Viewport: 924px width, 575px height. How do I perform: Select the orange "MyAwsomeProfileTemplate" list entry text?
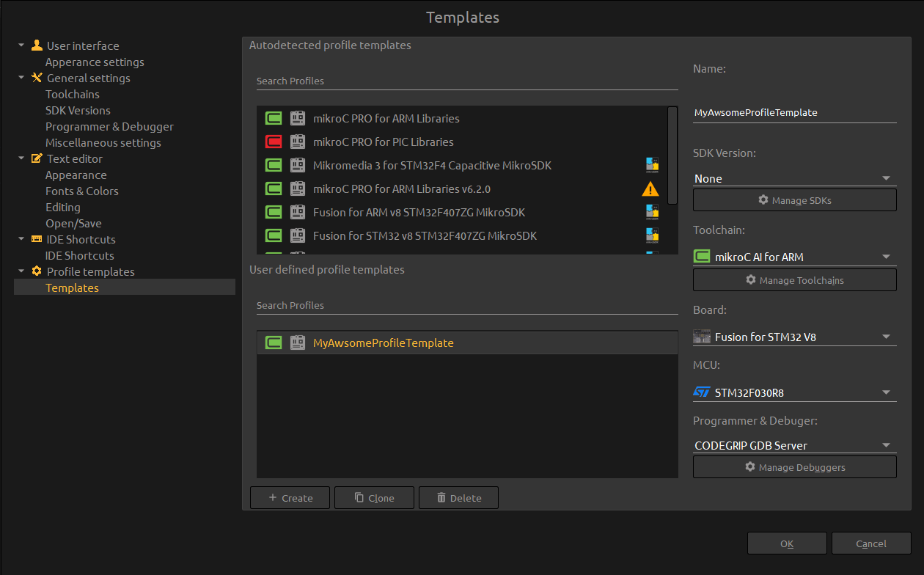coord(384,343)
